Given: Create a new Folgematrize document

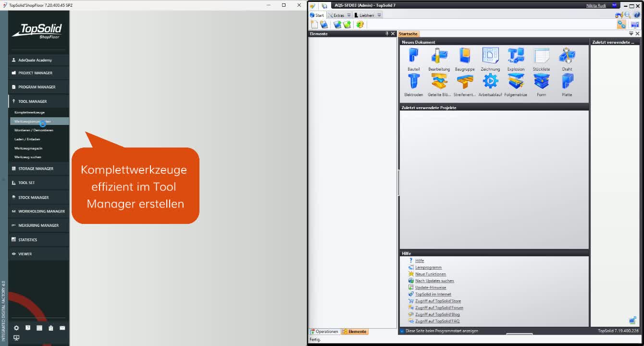Looking at the screenshot, I should (516, 85).
